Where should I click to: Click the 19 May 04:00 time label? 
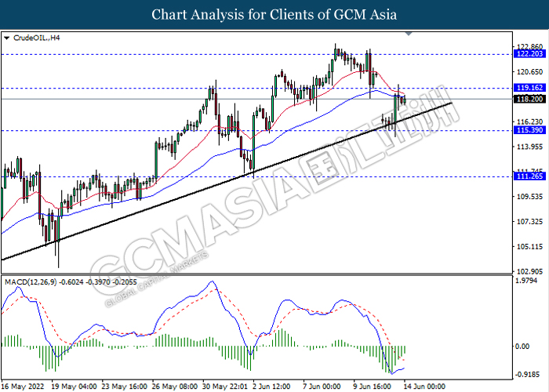click(74, 387)
